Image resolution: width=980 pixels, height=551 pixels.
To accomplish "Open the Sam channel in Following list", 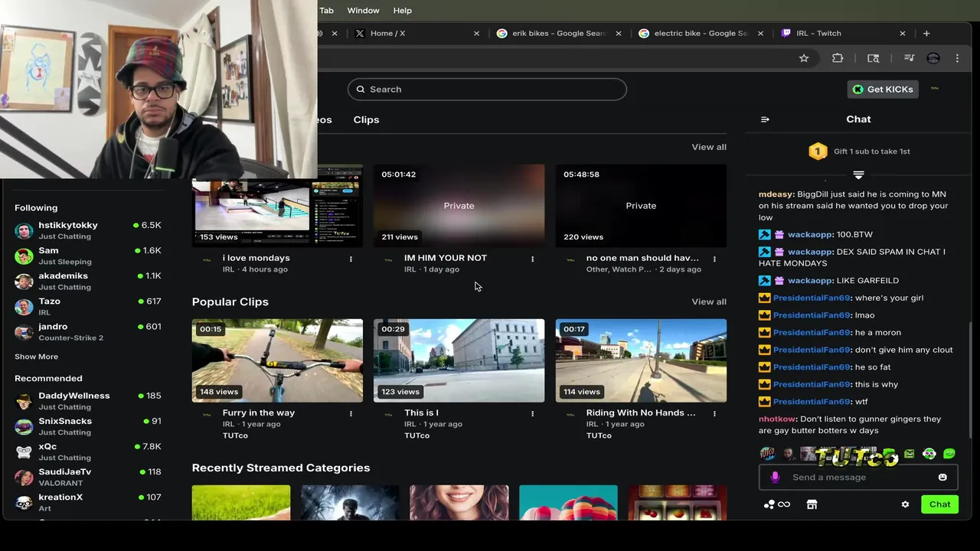I will [x=88, y=256].
